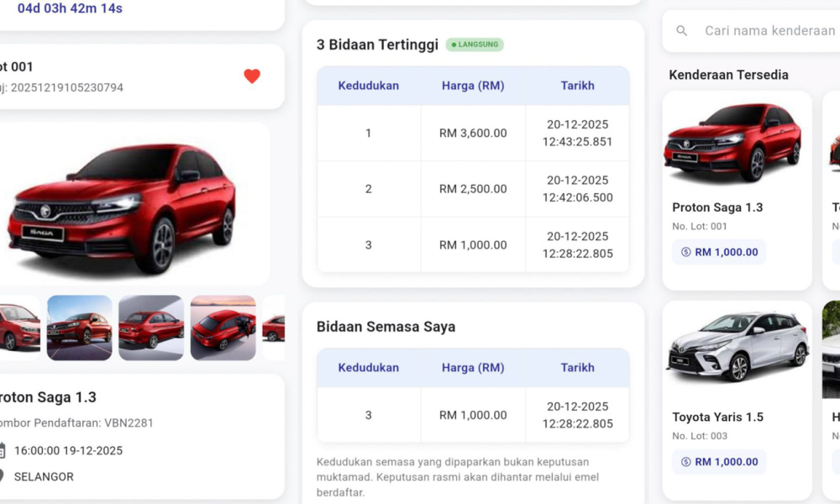Open the Proton Saga 1.3 vehicle card
This screenshot has height=504, width=840.
pos(737,189)
